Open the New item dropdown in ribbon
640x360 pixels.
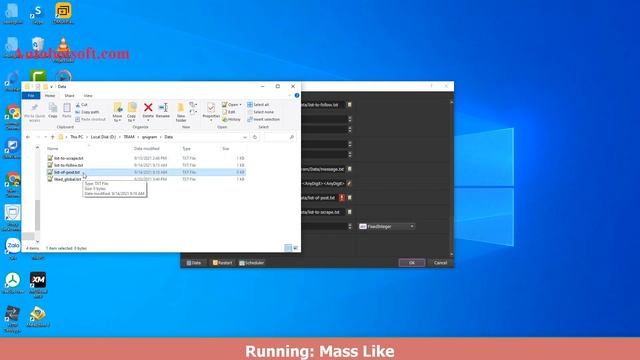(x=193, y=105)
